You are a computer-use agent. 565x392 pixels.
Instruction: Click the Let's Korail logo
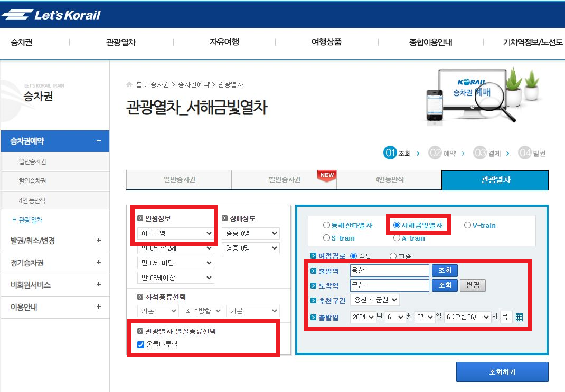51,15
